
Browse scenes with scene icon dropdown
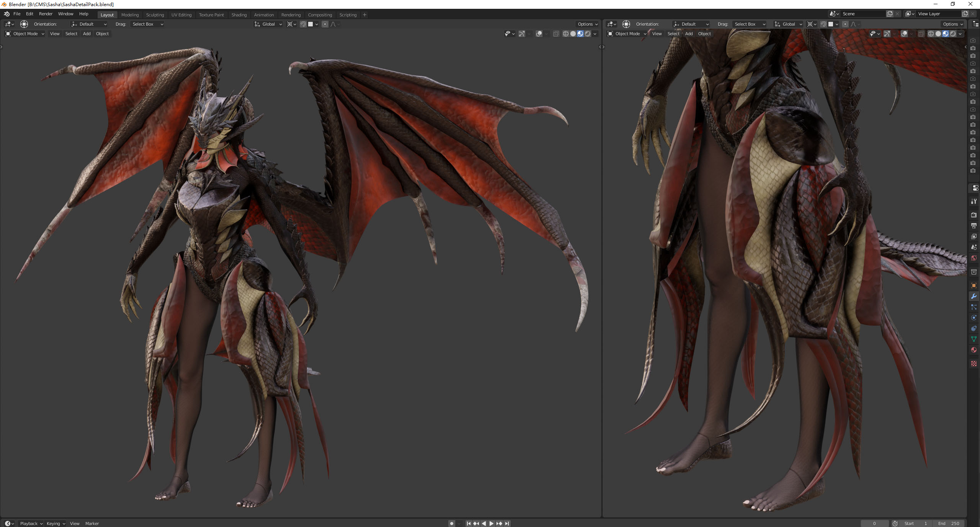tap(835, 14)
